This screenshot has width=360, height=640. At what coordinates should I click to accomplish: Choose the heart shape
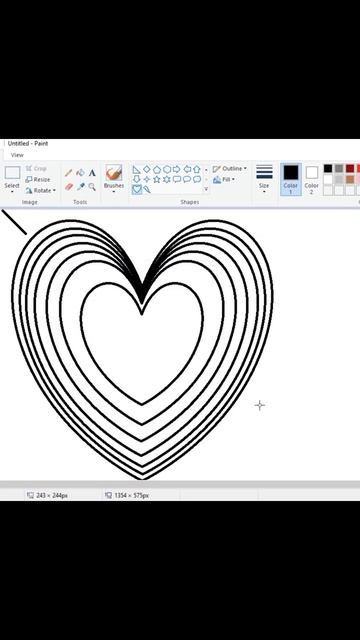tap(137, 189)
